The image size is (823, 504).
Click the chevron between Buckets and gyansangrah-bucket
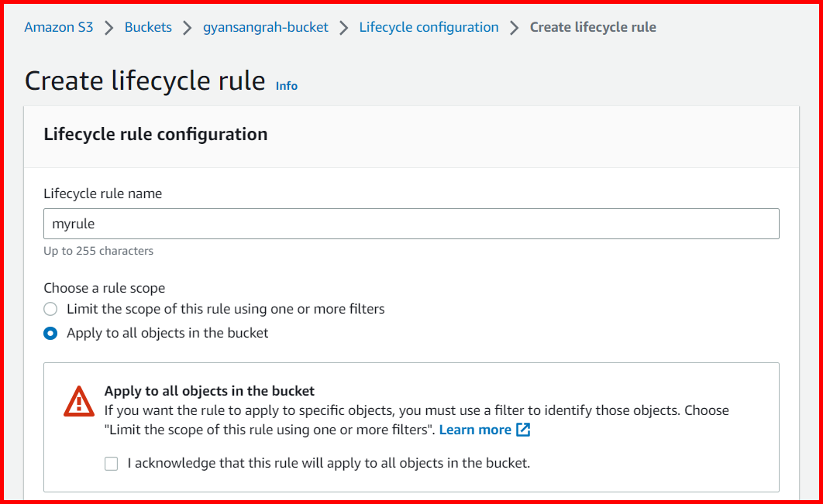tap(186, 26)
